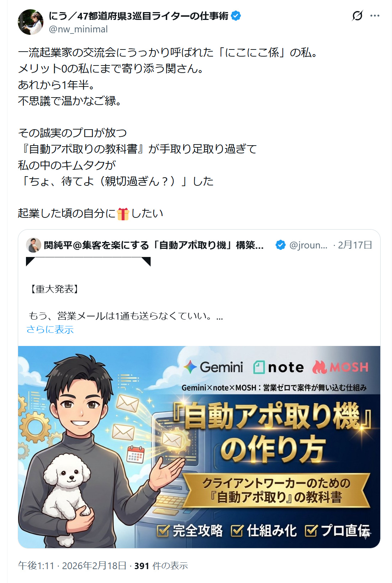Open the 自動アポ取り機 banner image
Screen dimensions: 392x583
click(x=199, y=447)
